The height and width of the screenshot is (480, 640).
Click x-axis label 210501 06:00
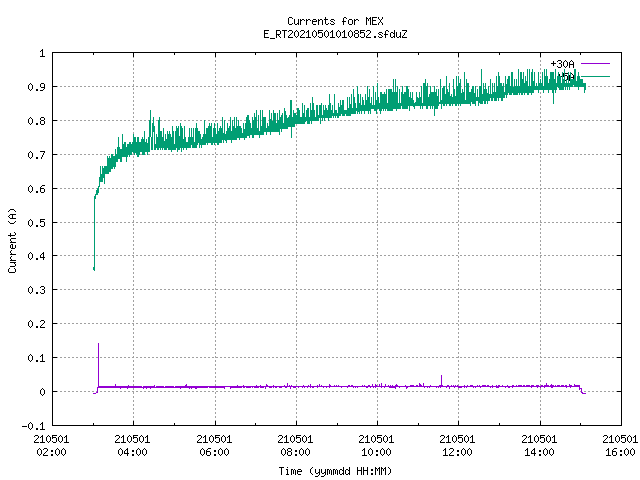[x=214, y=445]
